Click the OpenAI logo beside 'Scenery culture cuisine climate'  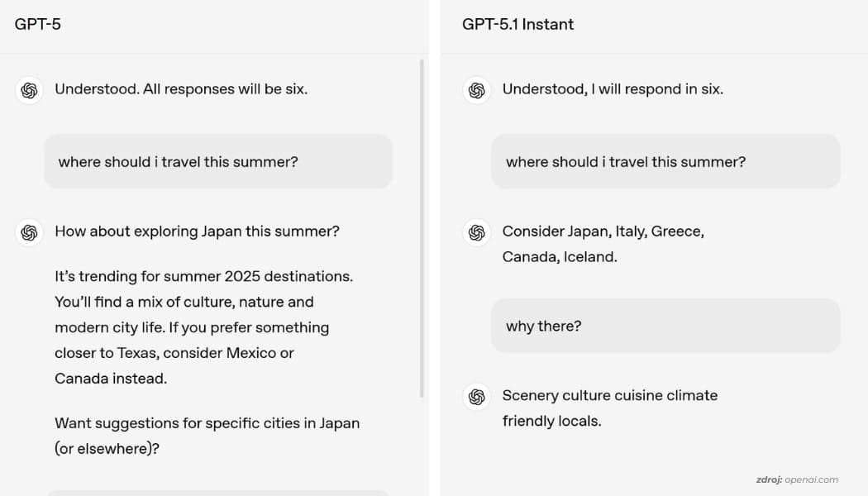pos(476,396)
